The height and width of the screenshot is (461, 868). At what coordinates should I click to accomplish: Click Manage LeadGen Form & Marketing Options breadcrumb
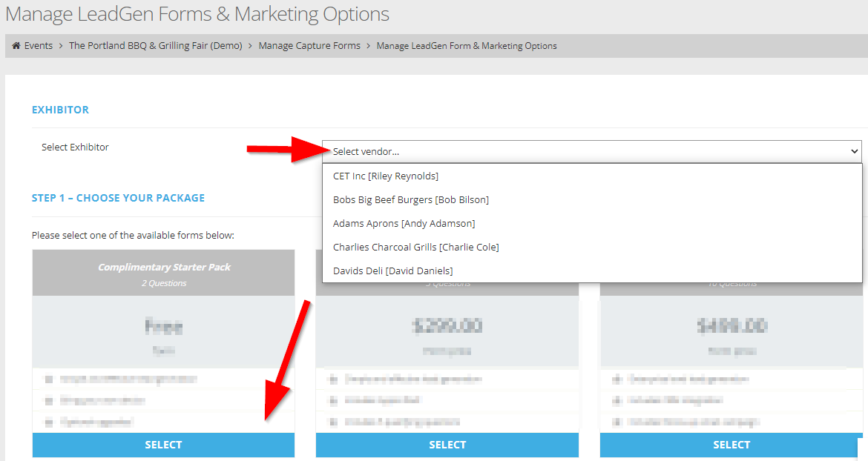coord(467,46)
